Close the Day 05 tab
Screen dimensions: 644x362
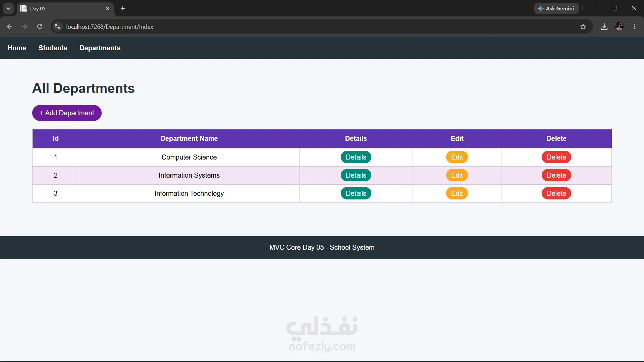pyautogui.click(x=107, y=8)
